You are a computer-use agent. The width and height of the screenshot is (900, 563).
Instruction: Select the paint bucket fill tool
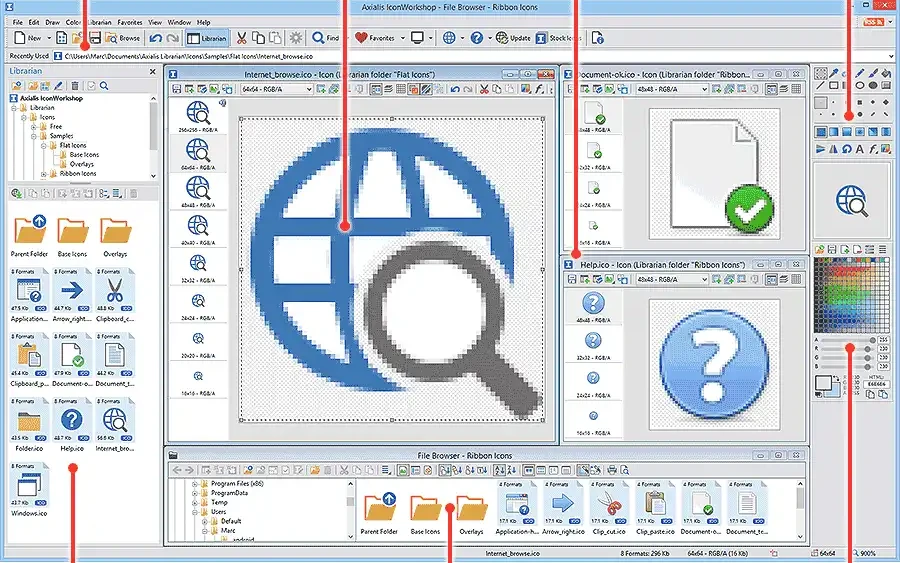tap(886, 73)
